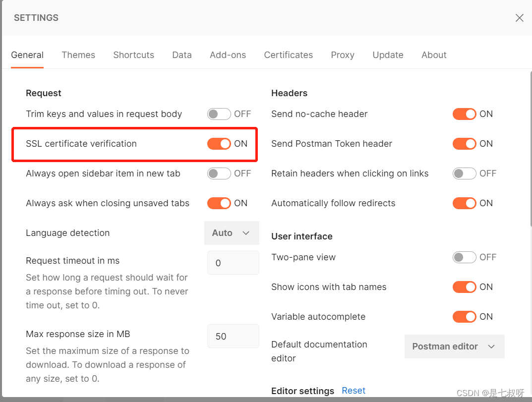532x402 pixels.
Task: Close the Settings dialog with the X icon
Action: point(519,18)
